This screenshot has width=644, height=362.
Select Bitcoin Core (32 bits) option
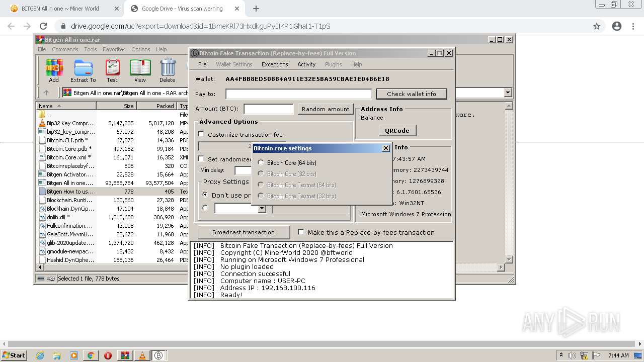[261, 174]
